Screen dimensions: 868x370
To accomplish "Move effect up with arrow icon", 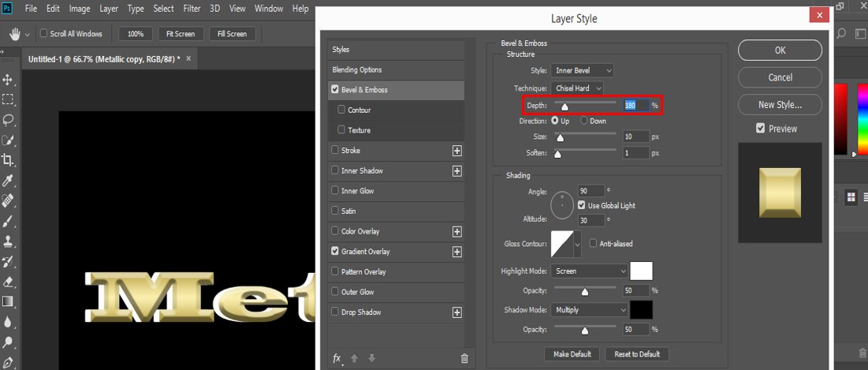I will point(354,358).
